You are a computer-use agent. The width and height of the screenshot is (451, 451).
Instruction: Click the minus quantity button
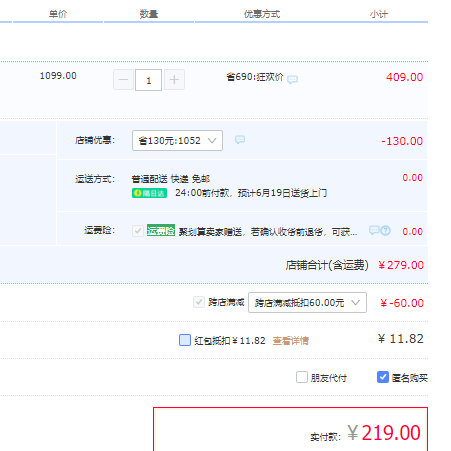[123, 80]
